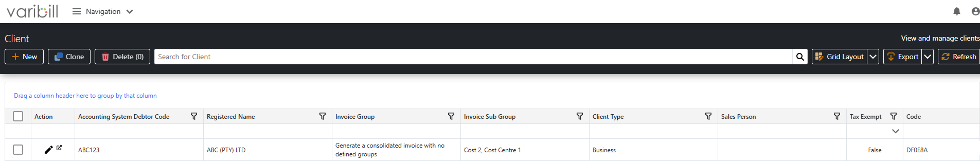Click the Tax Exempt column filter icon
980x161 pixels.
tap(894, 116)
